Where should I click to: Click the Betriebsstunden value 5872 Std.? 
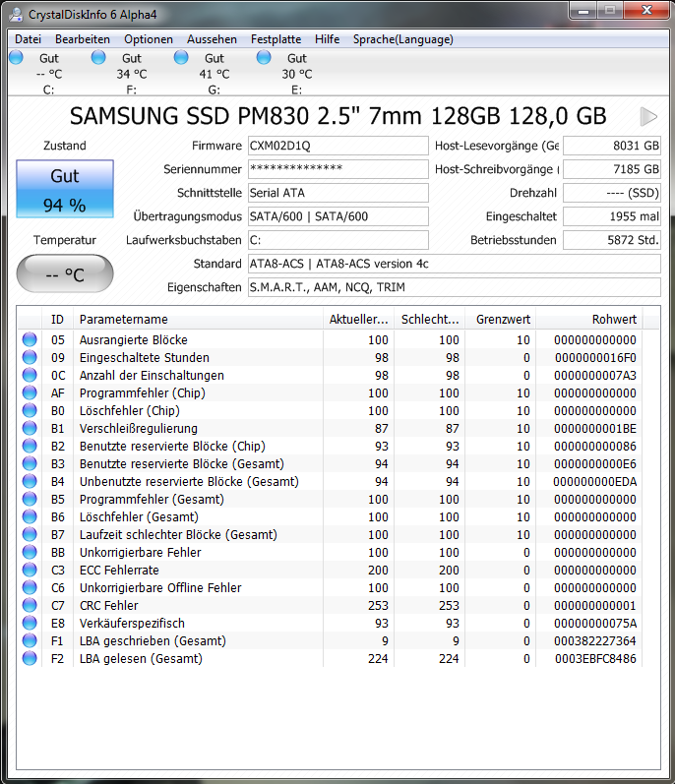click(612, 240)
